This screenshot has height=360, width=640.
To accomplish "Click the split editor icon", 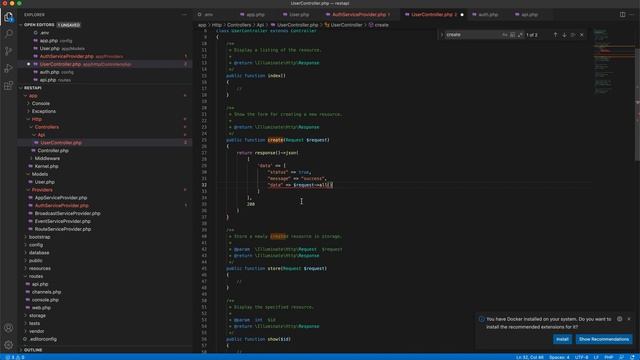I will click(x=622, y=14).
